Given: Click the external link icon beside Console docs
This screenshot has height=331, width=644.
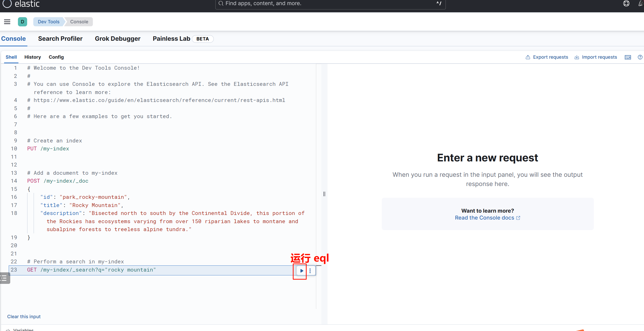Looking at the screenshot, I should pos(518,218).
